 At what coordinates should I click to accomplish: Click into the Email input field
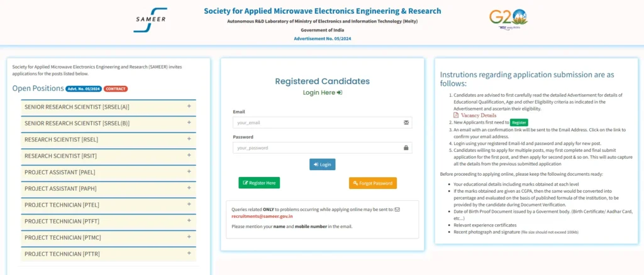point(316,122)
